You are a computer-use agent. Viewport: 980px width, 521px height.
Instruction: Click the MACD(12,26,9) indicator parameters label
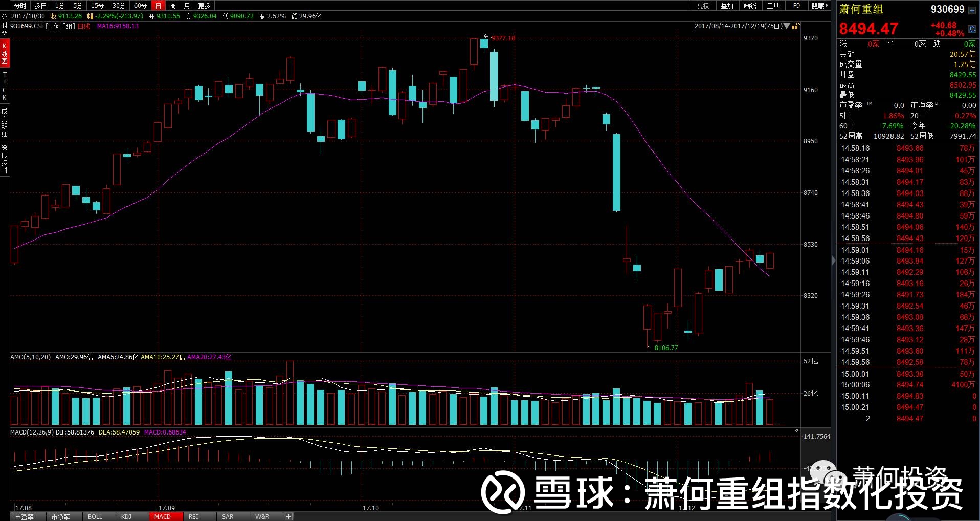[x=32, y=432]
